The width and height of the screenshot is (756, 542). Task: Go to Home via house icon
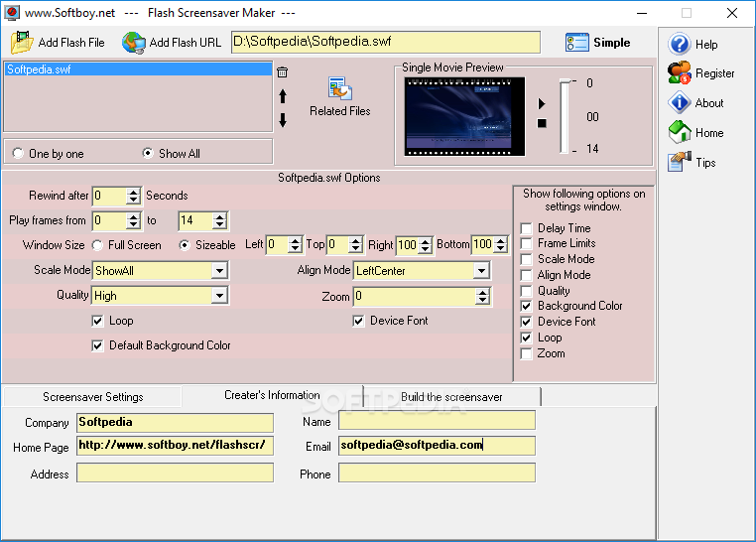[680, 132]
